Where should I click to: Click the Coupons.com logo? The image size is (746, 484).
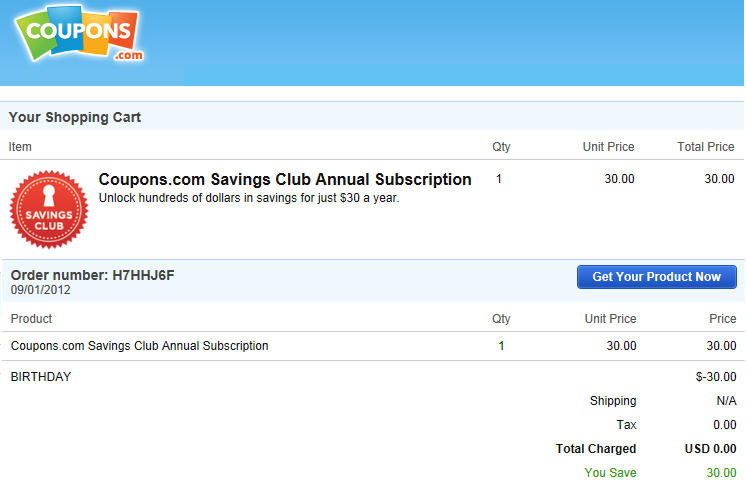(79, 33)
